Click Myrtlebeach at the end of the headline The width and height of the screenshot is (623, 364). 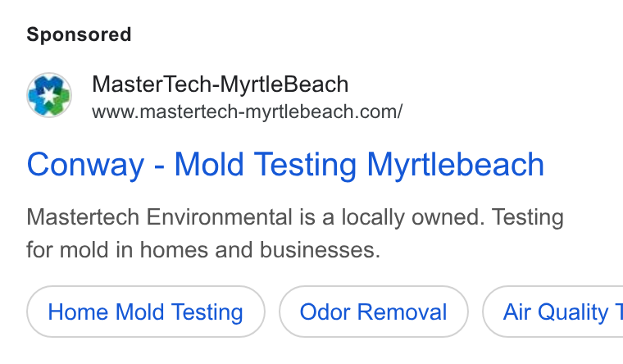click(x=455, y=166)
